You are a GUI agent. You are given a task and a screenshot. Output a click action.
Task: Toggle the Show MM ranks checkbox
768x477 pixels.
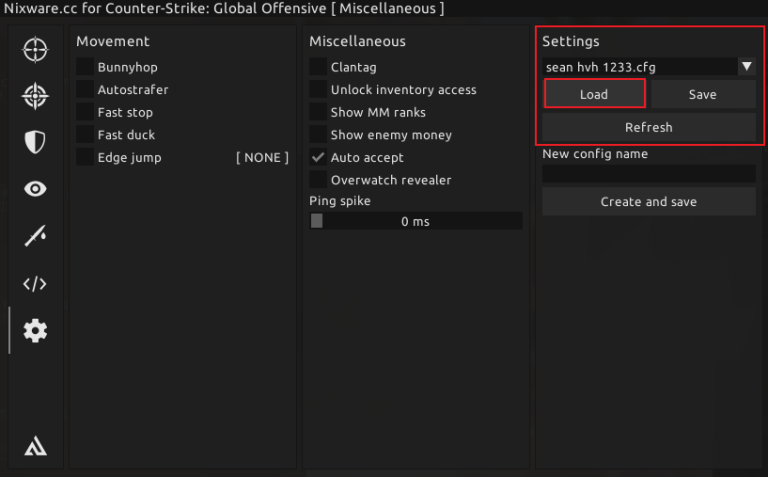tap(318, 112)
